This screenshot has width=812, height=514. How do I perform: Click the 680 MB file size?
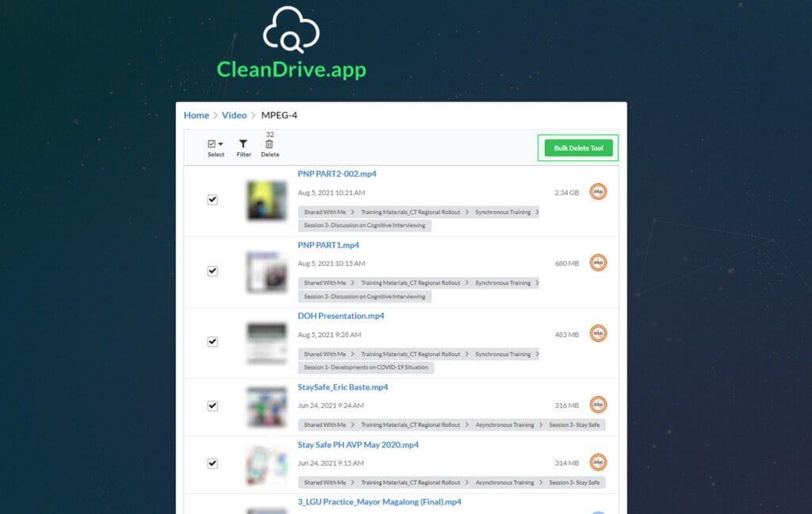click(566, 263)
